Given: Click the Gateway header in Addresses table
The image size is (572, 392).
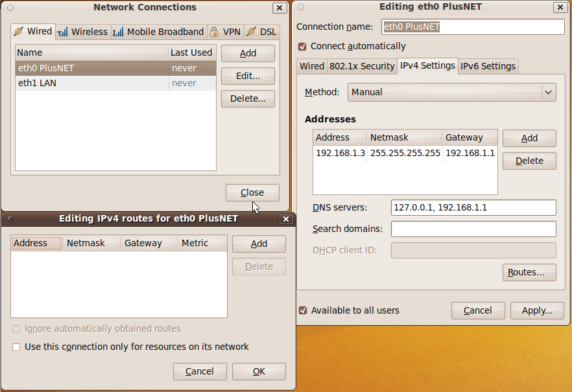Looking at the screenshot, I should point(470,138).
